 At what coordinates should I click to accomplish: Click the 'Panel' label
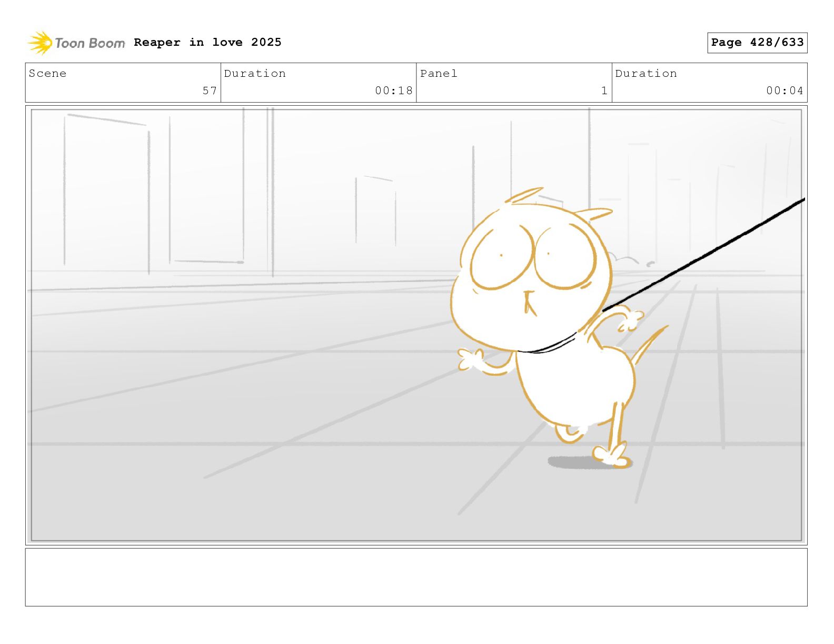439,73
